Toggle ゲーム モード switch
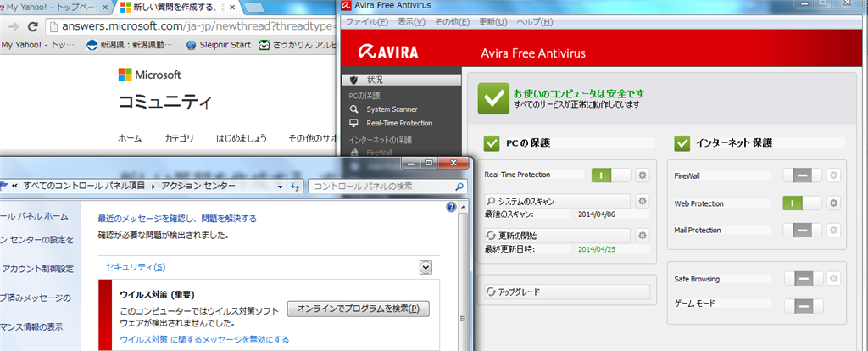The image size is (868, 351). (804, 305)
